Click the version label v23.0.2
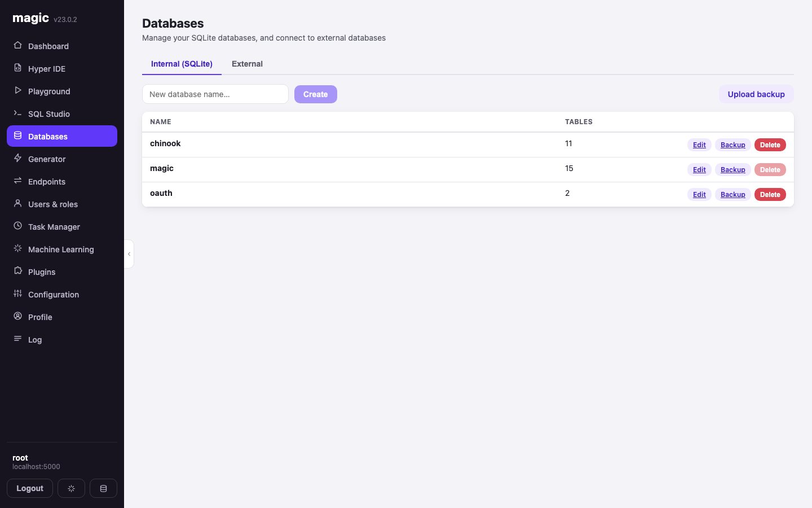Viewport: 812px width, 508px height. [65, 19]
